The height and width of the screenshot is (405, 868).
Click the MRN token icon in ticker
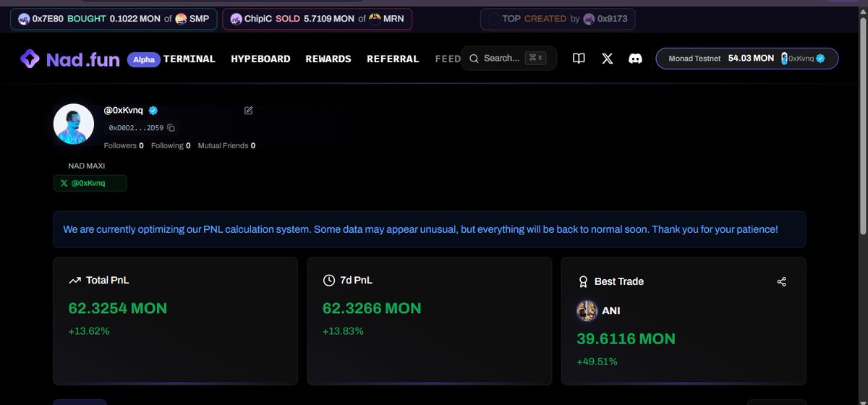(x=375, y=19)
